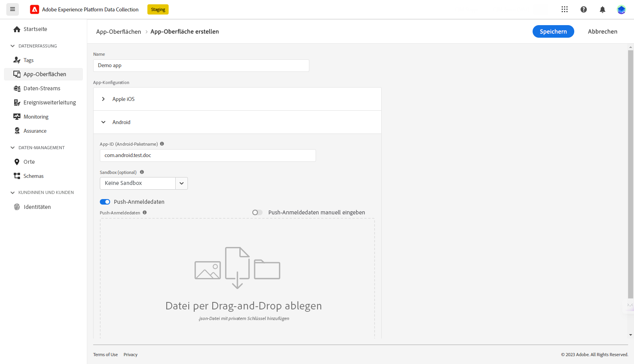Go to Daten-Streams in sidebar
Screen dimensions: 634x364
tap(42, 88)
